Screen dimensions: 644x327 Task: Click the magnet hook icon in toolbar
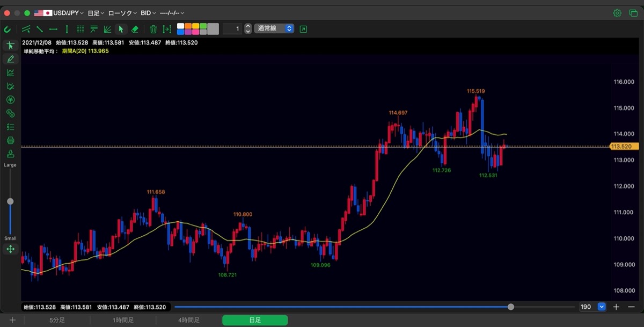pyautogui.click(x=8, y=29)
